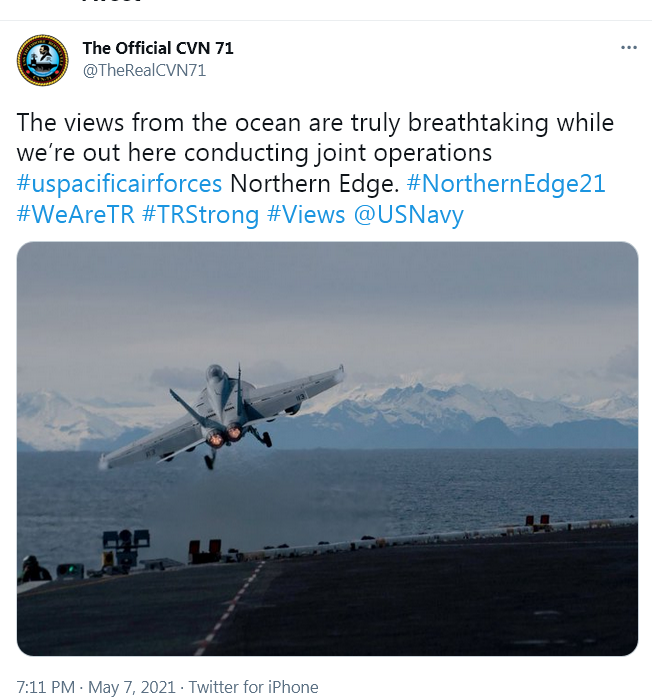Screen dimensions: 652x698
Task: Enlarge the attached tweet photo
Action: point(327,449)
